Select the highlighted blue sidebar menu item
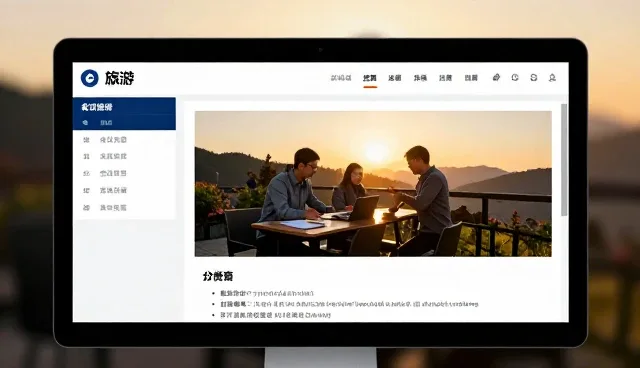Screen dimensions: 640x368 (x=124, y=122)
